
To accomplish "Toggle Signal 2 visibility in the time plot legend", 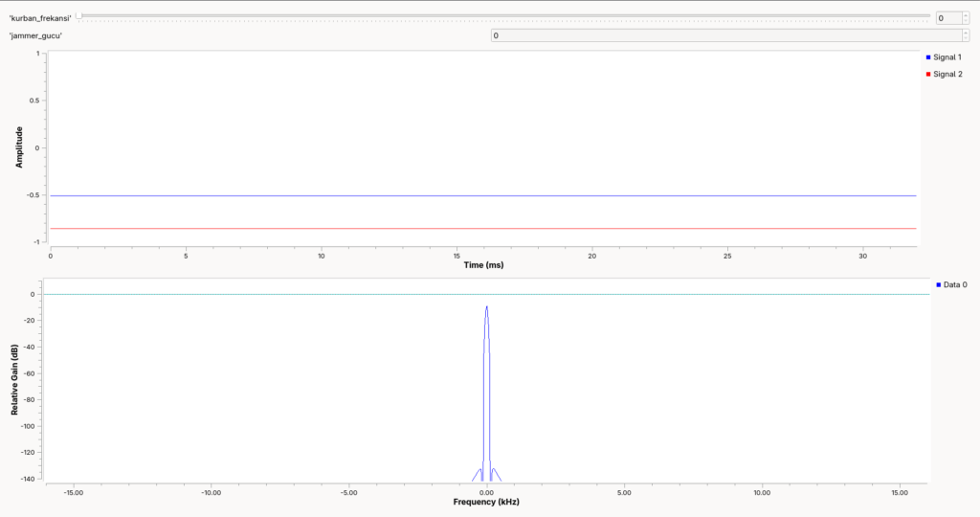I will (944, 74).
